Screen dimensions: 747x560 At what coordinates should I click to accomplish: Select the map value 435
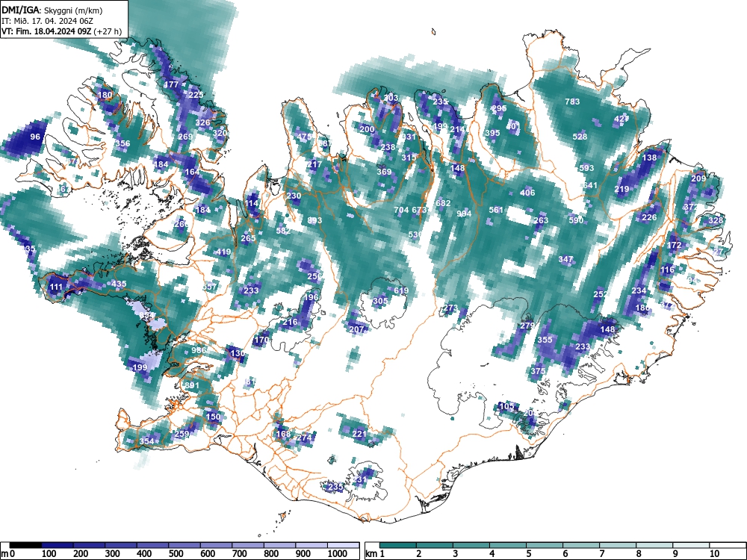[x=119, y=284]
